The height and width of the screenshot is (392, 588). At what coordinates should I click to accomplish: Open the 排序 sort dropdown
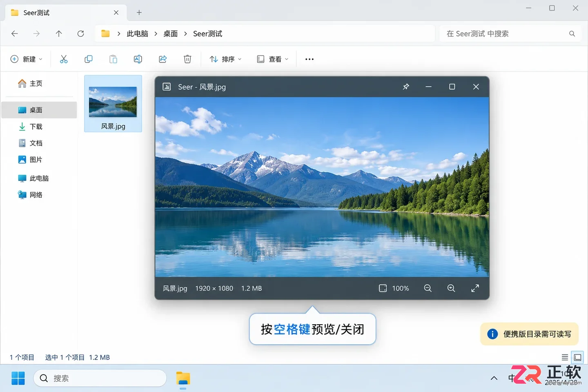tap(225, 59)
